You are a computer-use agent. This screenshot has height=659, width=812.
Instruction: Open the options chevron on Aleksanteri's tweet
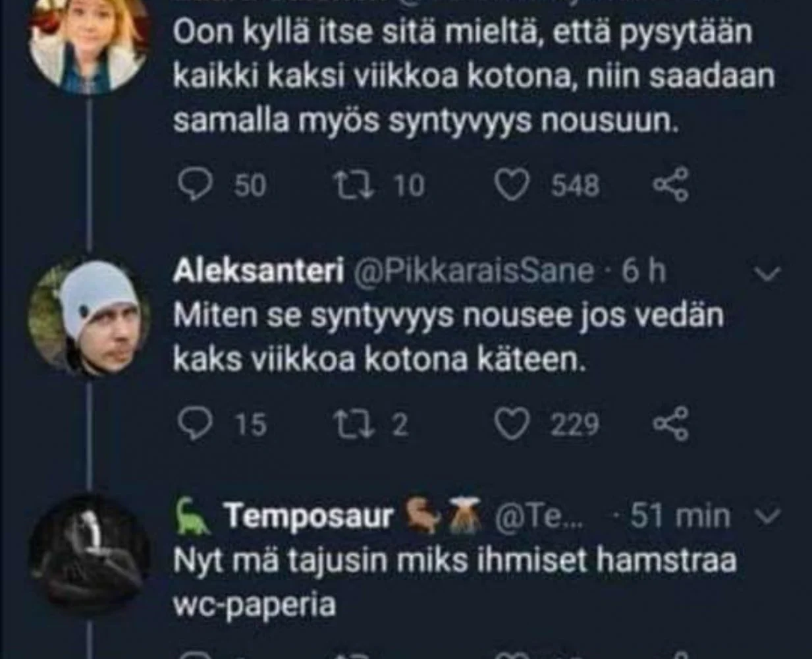click(766, 273)
